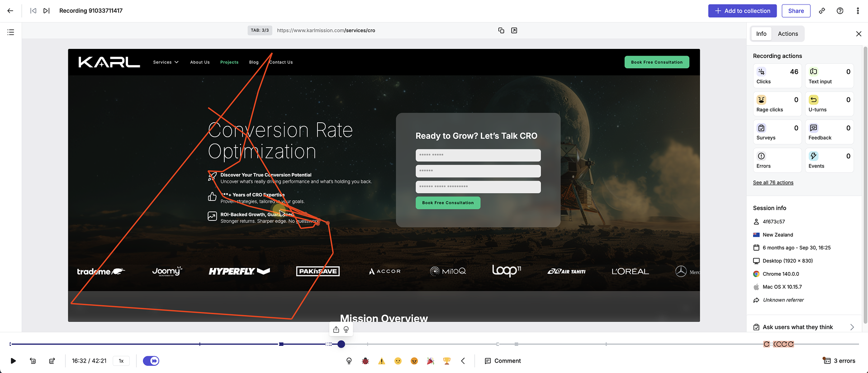Open the 3 errors console

[x=839, y=361]
